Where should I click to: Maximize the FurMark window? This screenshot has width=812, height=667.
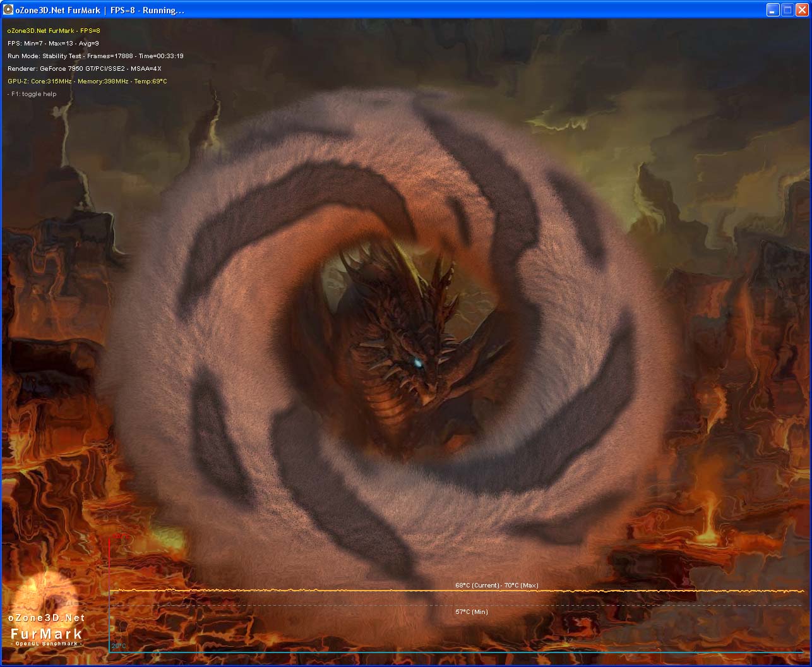[787, 9]
